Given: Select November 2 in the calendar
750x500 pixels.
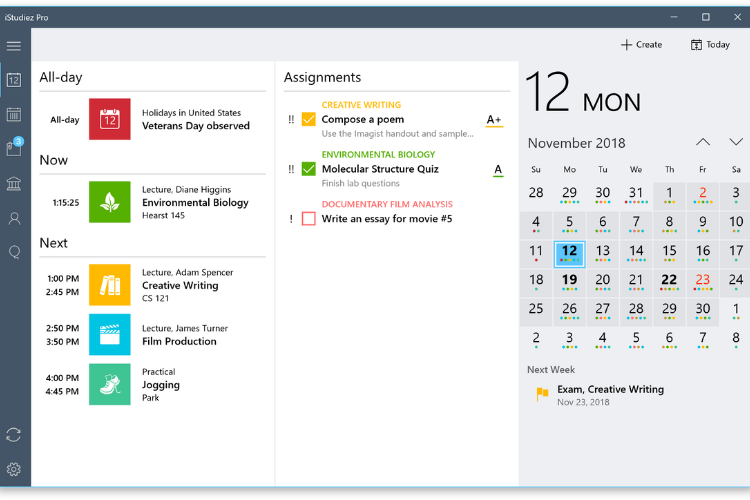Looking at the screenshot, I should click(703, 196).
